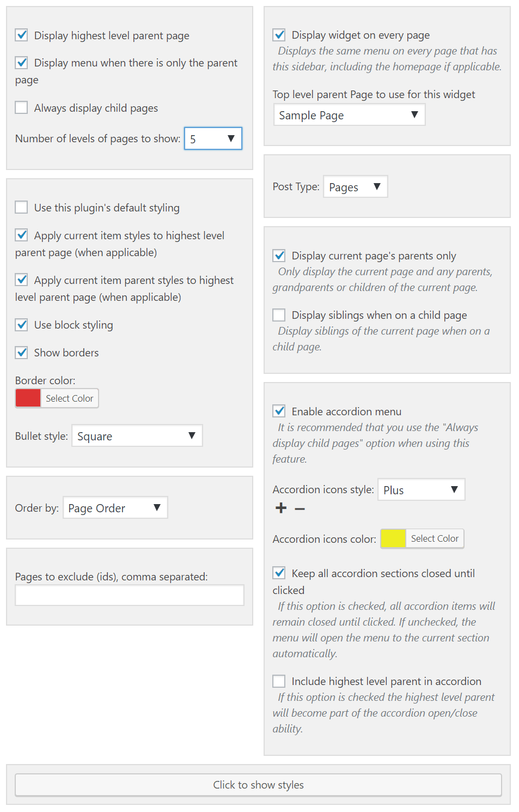The width and height of the screenshot is (519, 812).
Task: Toggle Show borders off
Action: coord(21,353)
